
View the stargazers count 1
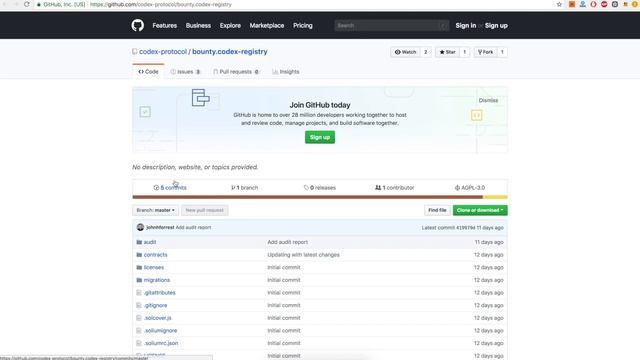pyautogui.click(x=464, y=52)
